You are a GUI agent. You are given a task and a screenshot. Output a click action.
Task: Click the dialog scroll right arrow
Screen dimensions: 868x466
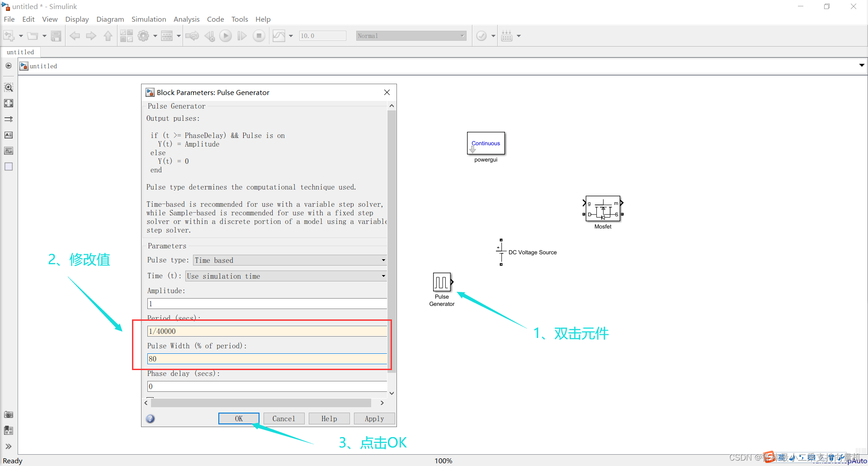tap(382, 403)
